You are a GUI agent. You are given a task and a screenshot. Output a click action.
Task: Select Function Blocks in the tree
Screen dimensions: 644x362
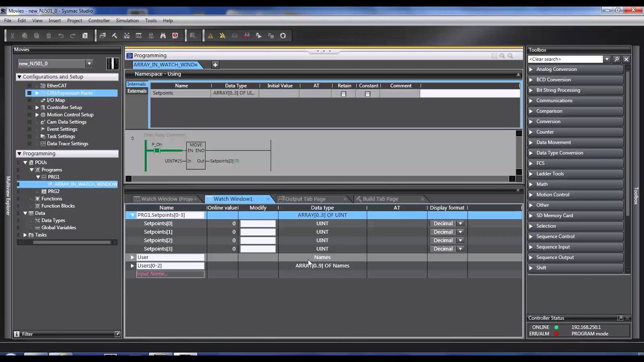click(58, 206)
